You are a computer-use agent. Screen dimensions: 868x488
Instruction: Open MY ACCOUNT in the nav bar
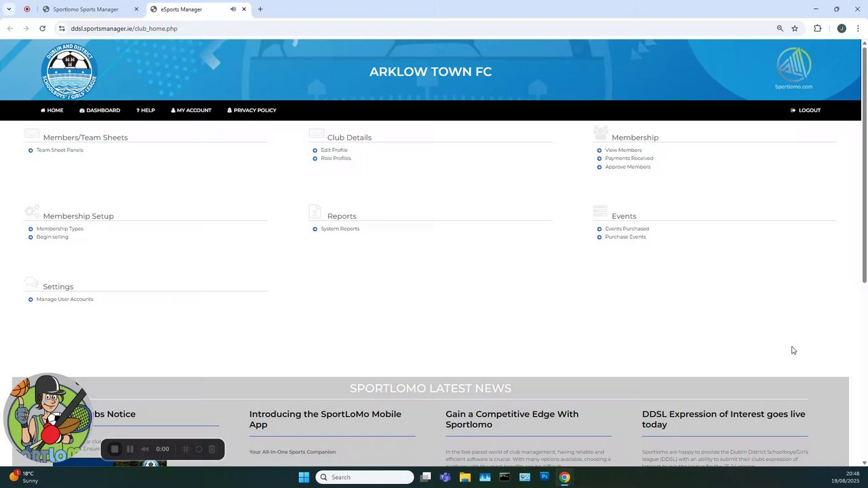coord(191,110)
